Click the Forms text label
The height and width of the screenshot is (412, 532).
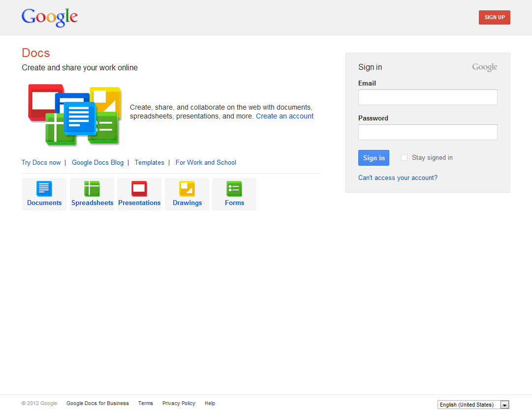pyautogui.click(x=234, y=203)
